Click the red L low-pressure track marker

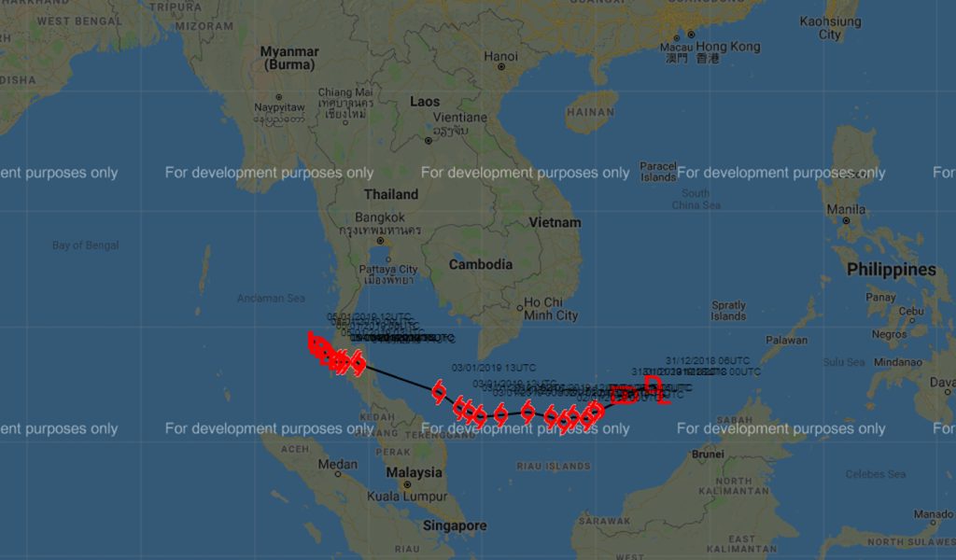tap(663, 398)
